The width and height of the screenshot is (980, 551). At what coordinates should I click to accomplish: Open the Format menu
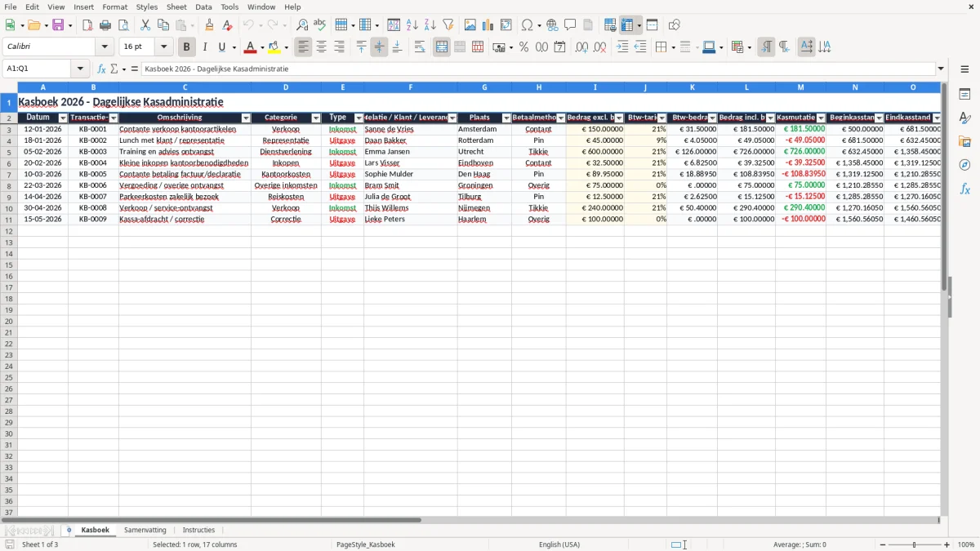pyautogui.click(x=114, y=7)
